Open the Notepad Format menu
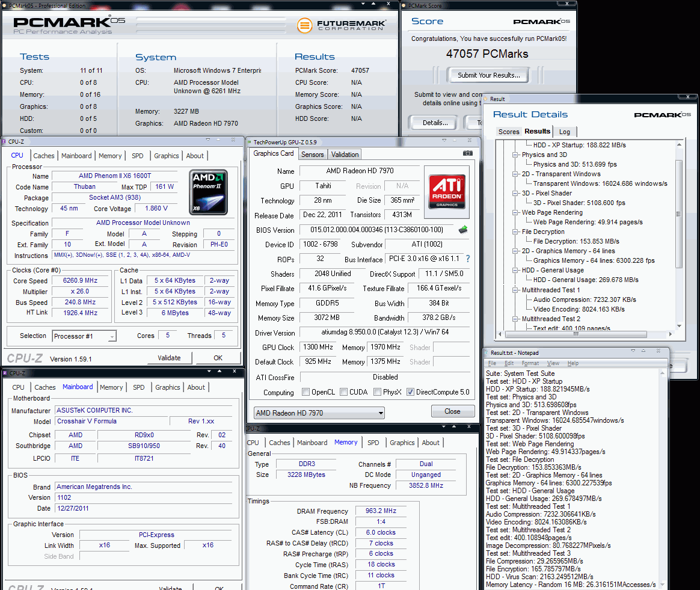Screen dimensions: 700x590 530,363
